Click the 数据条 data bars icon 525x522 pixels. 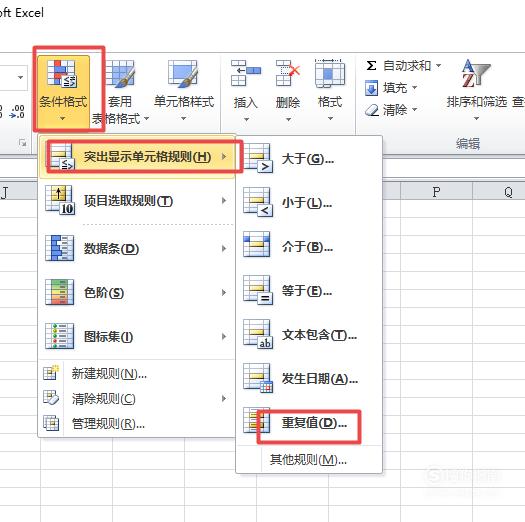coord(60,248)
